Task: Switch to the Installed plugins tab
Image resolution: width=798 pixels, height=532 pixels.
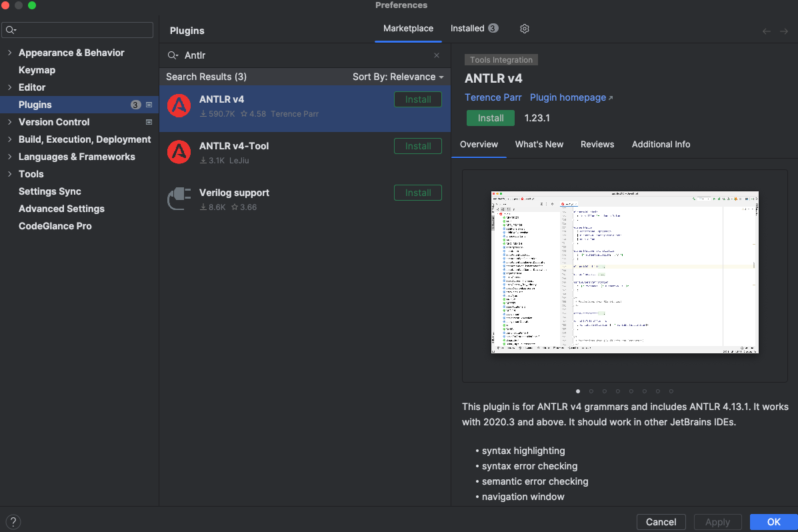Action: click(x=473, y=29)
